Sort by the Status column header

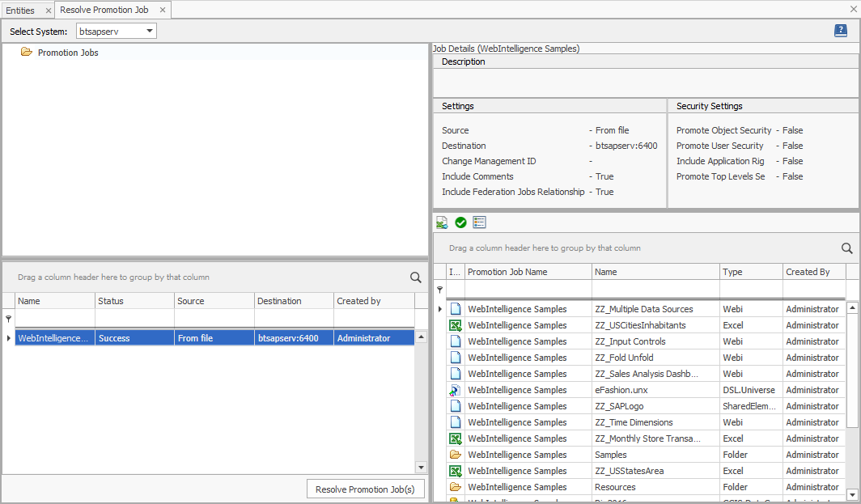coord(134,301)
